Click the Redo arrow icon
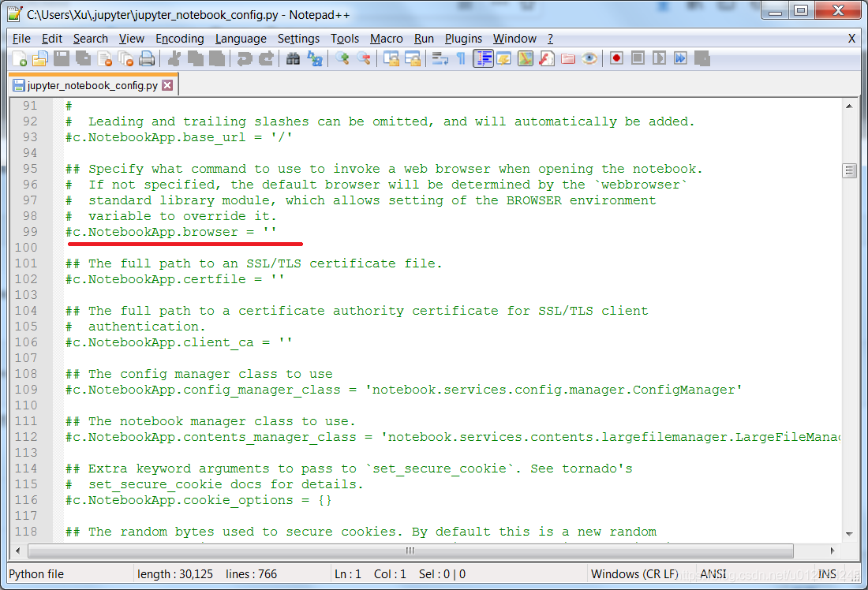 [266, 58]
